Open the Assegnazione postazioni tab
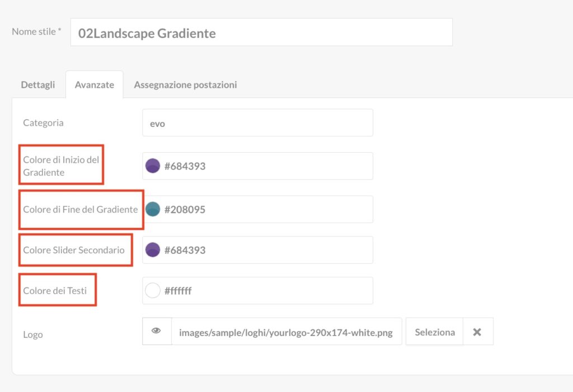The image size is (573, 392). click(185, 85)
